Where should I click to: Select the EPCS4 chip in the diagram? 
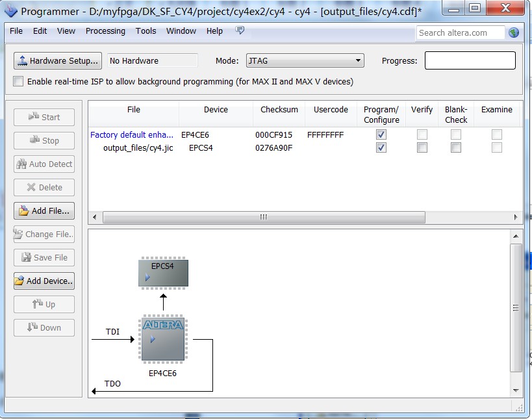coord(163,273)
